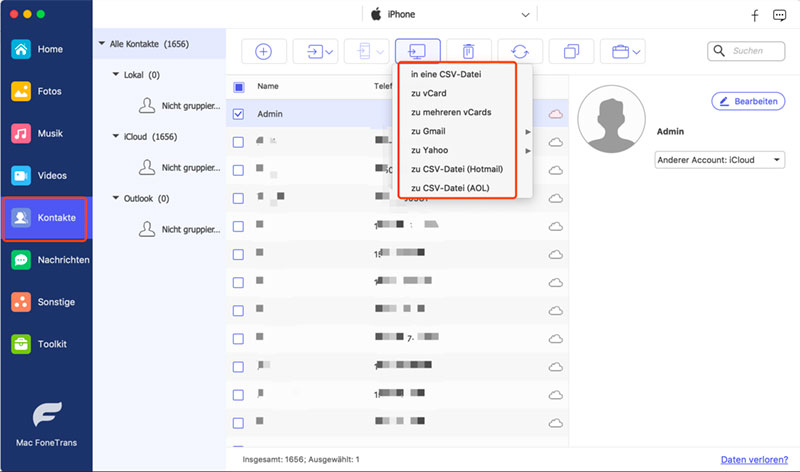The height and width of the screenshot is (472, 800).
Task: Select the Kontakte sidebar item
Action: click(45, 218)
